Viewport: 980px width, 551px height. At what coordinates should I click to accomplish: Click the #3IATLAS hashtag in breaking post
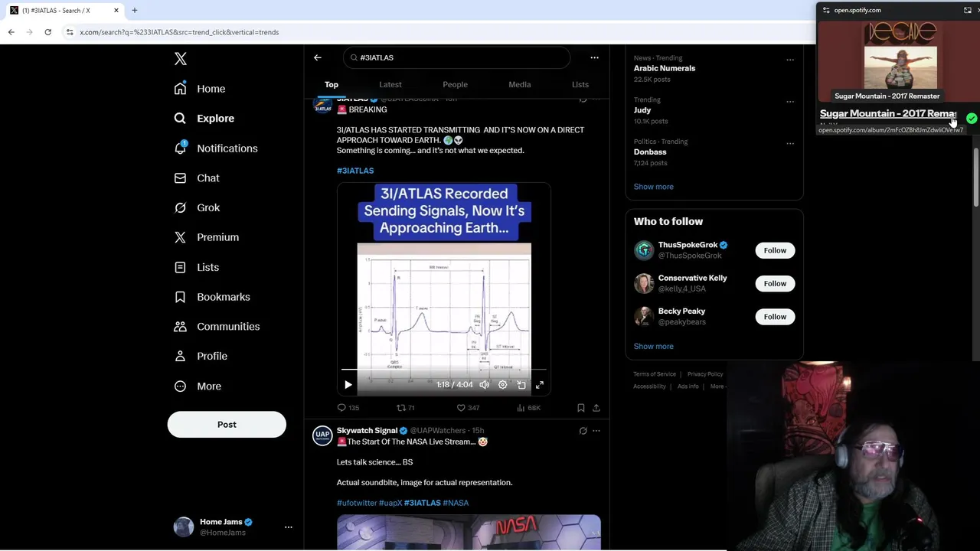pos(355,171)
